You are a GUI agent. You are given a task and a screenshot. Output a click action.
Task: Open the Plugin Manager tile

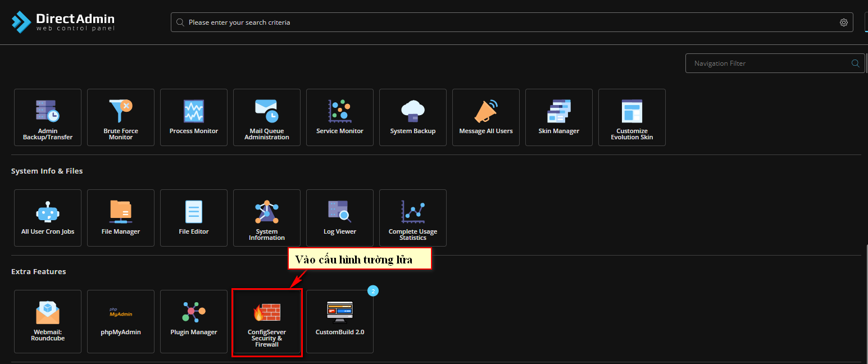click(194, 321)
